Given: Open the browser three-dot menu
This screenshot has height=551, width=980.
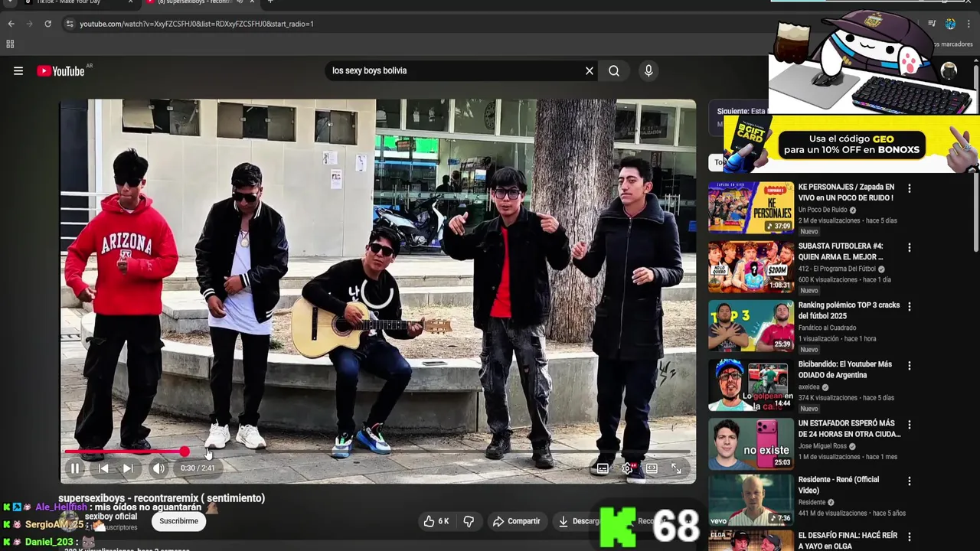Looking at the screenshot, I should pyautogui.click(x=969, y=24).
